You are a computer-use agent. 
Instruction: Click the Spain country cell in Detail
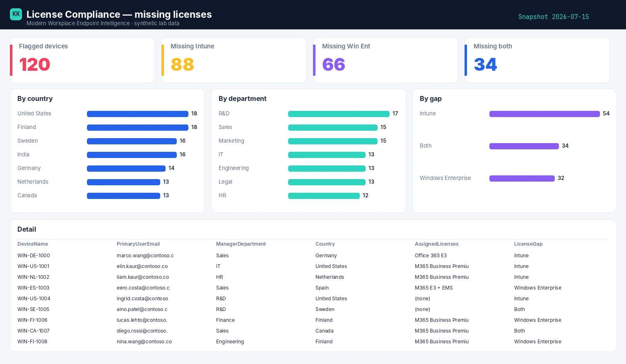click(322, 288)
